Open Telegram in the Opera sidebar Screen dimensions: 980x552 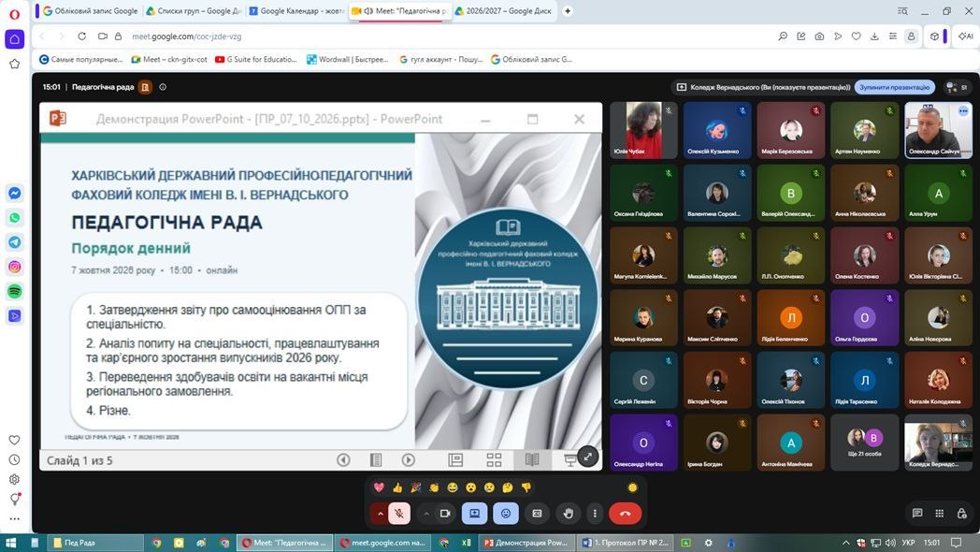tap(14, 242)
